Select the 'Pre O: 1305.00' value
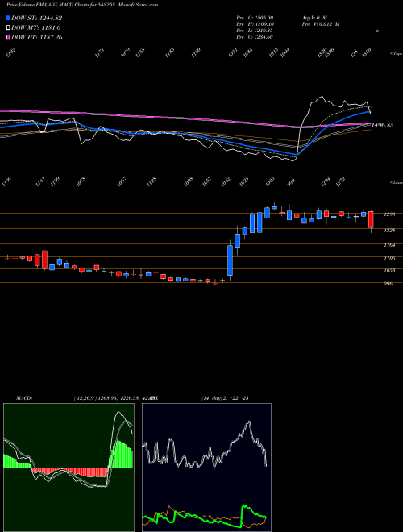The width and height of the screenshot is (403, 532). tap(255, 18)
